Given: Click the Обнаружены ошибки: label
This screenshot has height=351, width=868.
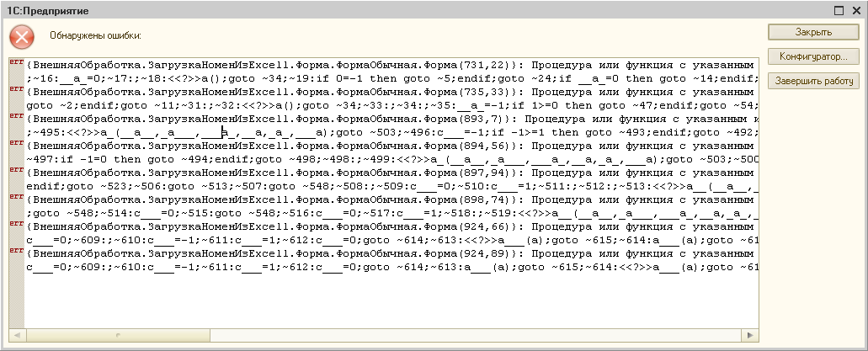Looking at the screenshot, I should point(95,35).
